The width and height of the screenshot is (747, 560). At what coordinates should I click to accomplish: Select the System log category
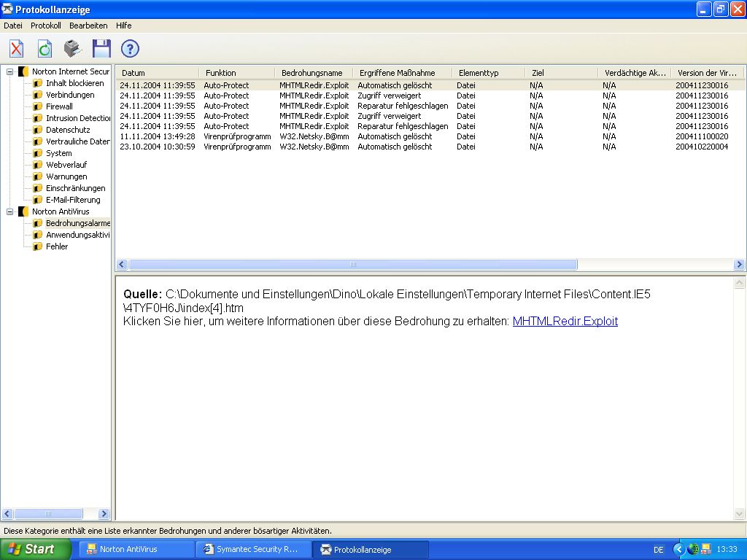coord(58,153)
